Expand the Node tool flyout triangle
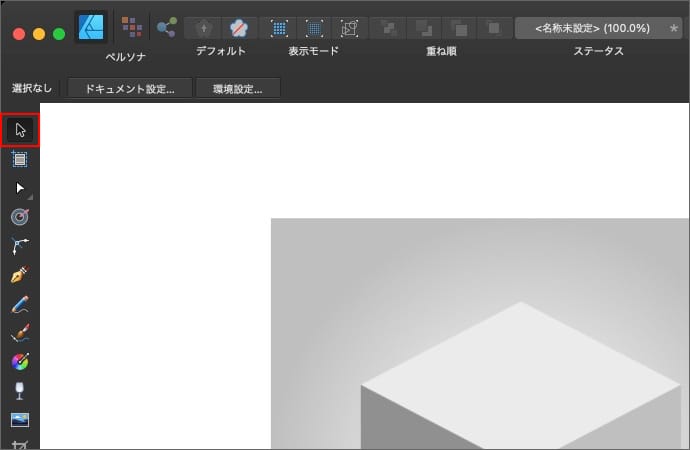This screenshot has width=690, height=450. [33, 195]
